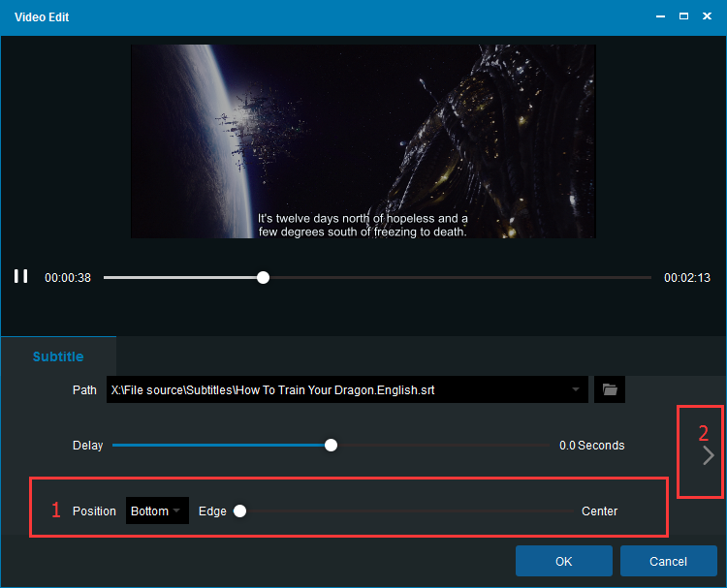Open the subtitle file browse folder icon
This screenshot has width=727, height=588.
click(610, 389)
